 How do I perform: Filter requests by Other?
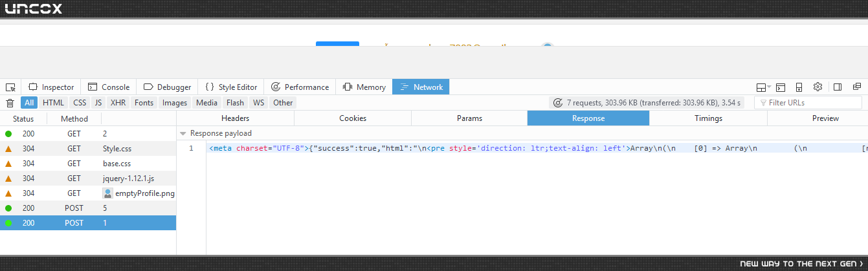tap(283, 103)
